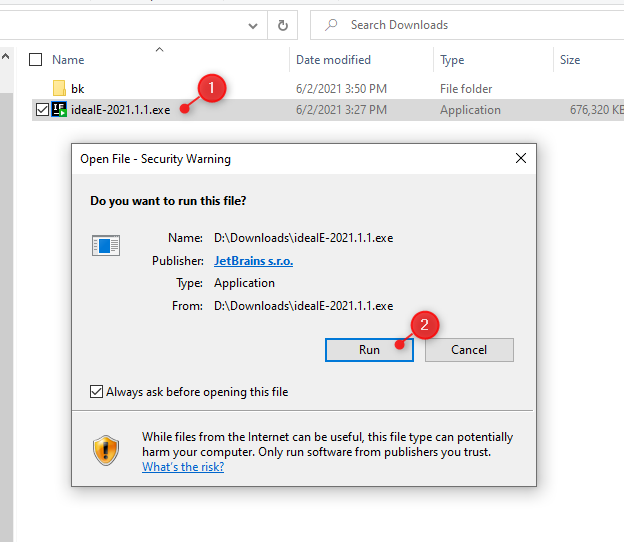Viewport: 624px width, 542px height.
Task: Open the JetBrains s.r.o. publisher link
Action: (254, 261)
